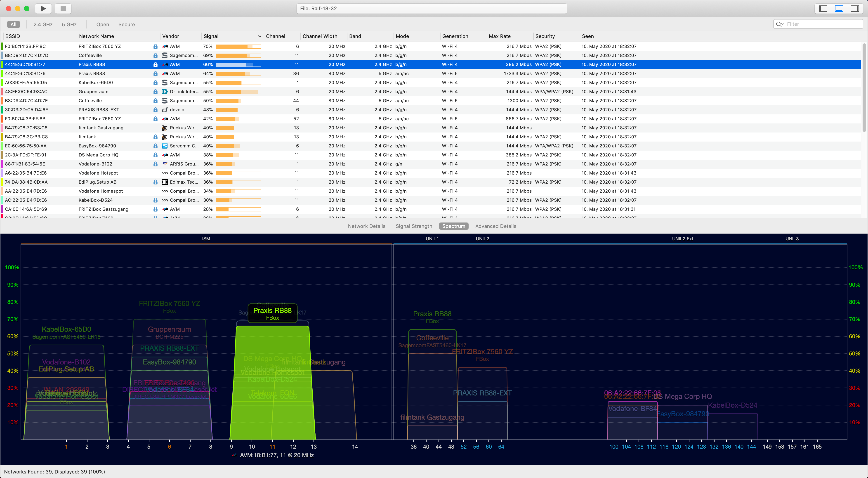This screenshot has height=478, width=868.
Task: Toggle the bottom panel icon
Action: (x=839, y=8)
